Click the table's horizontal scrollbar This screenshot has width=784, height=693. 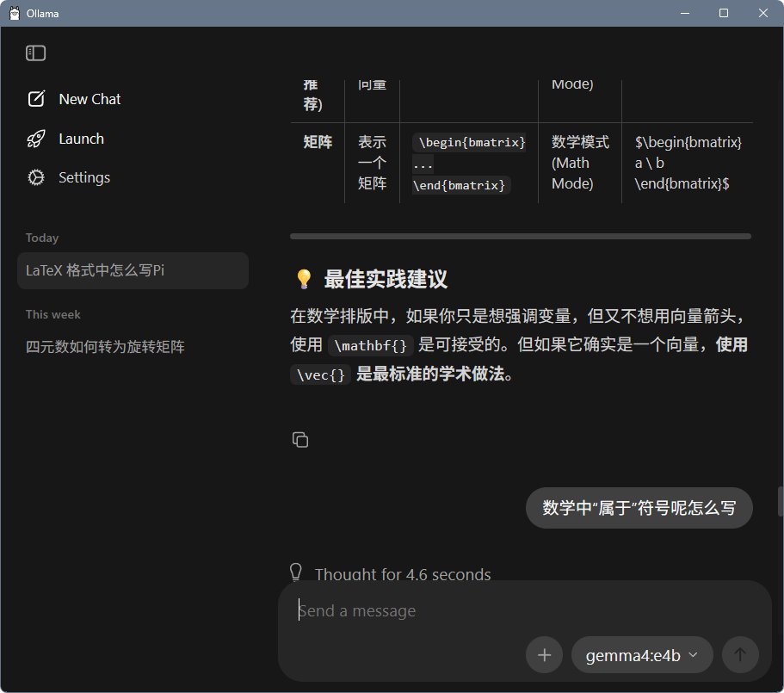point(521,236)
